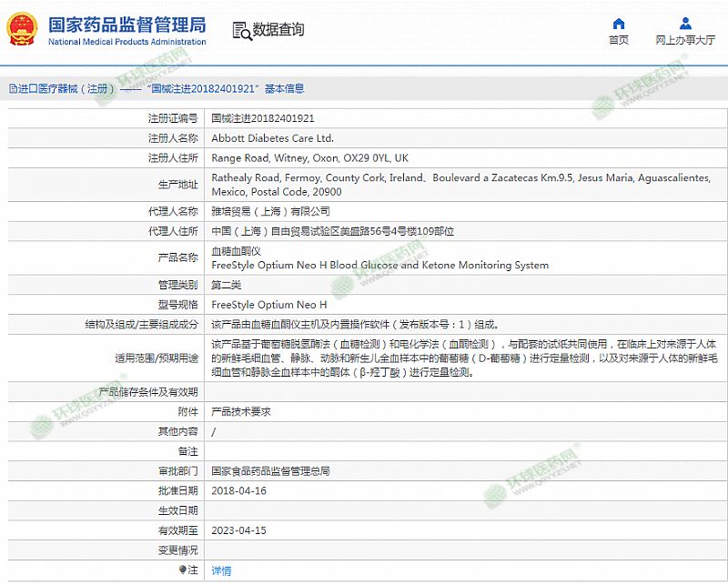Screen dimensions: 728x585
Task: Click the 数据查询 magnifier document icon
Action: pyautogui.click(x=242, y=31)
